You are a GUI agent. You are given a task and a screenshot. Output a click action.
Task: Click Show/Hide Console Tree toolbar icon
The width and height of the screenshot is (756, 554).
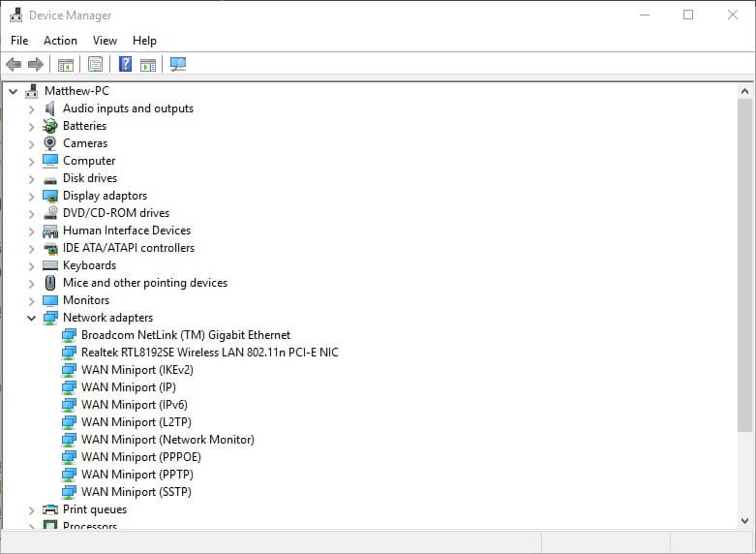[x=66, y=64]
